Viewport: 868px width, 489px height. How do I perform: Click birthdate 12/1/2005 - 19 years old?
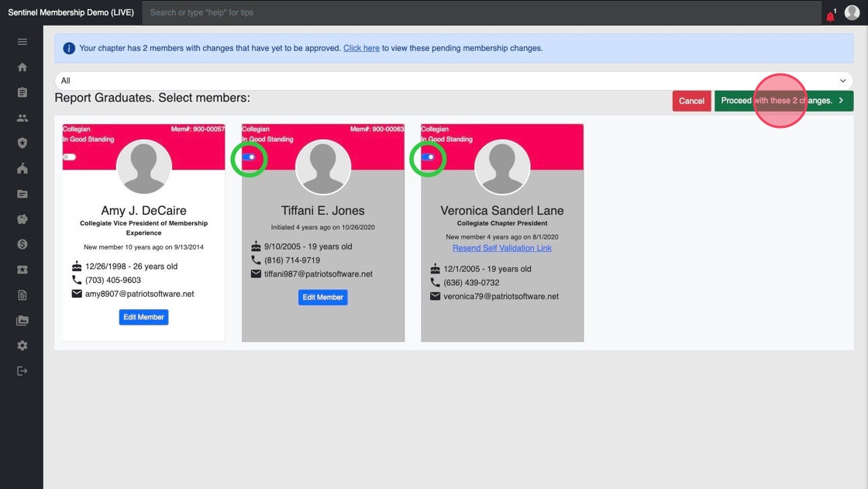click(487, 269)
